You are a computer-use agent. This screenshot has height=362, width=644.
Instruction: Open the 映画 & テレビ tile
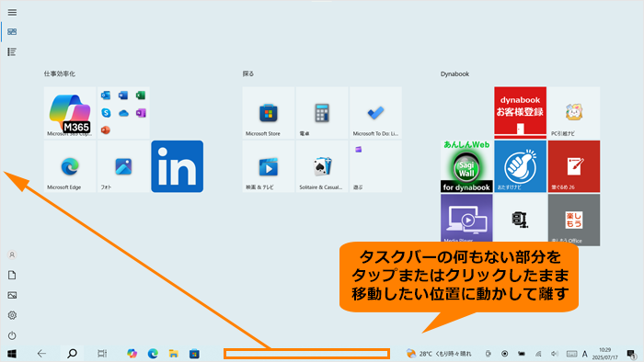(269, 166)
